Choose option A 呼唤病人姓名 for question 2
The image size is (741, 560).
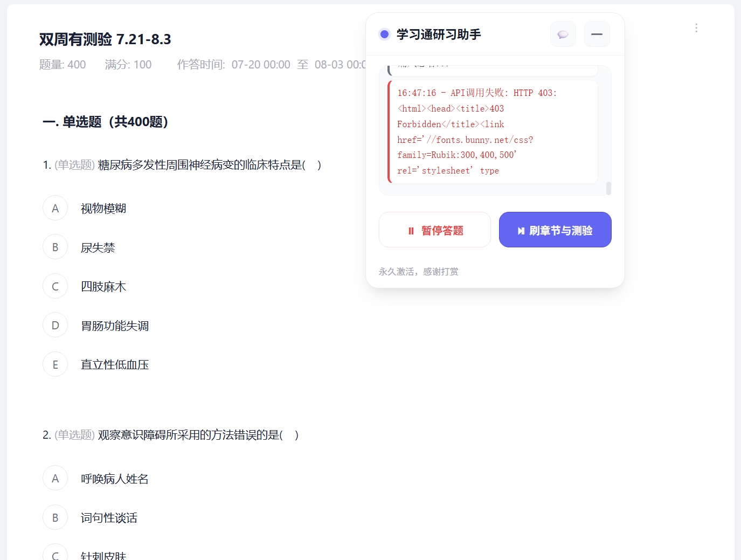55,479
